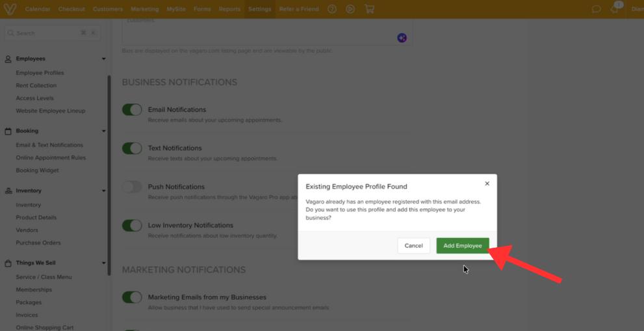Open Packages in sidebar
Image resolution: width=644 pixels, height=331 pixels.
pyautogui.click(x=29, y=302)
